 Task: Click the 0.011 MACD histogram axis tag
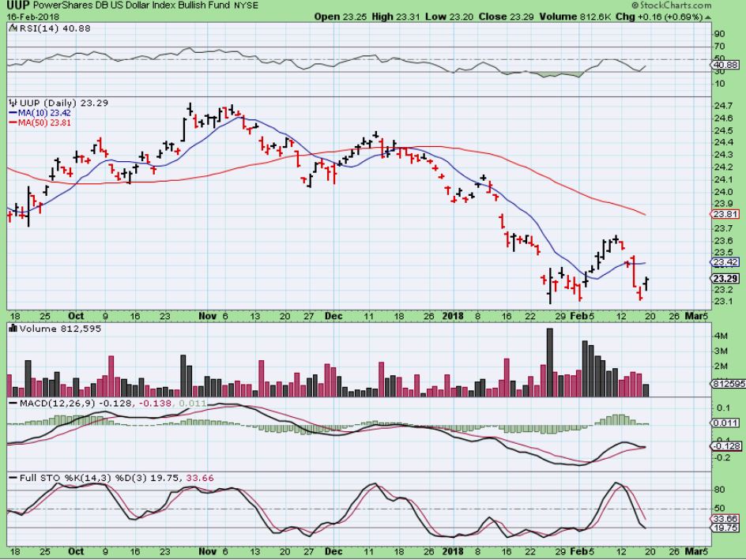(725, 423)
